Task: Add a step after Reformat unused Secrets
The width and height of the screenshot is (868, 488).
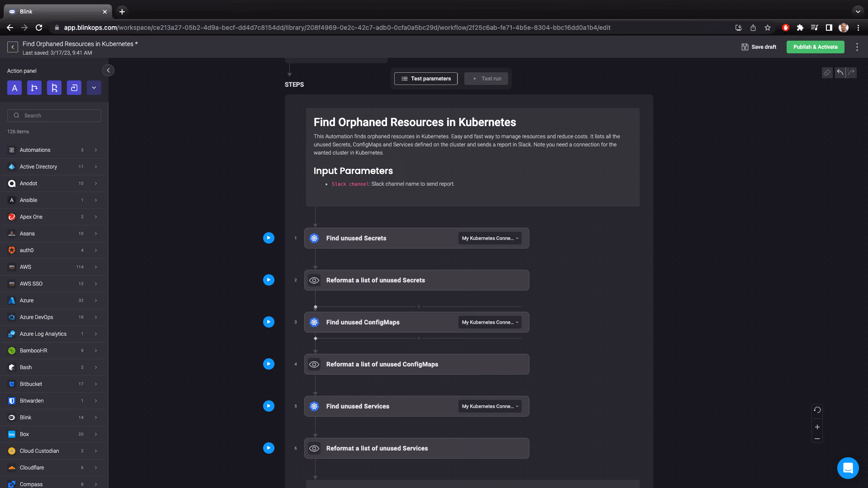Action: coord(419,307)
